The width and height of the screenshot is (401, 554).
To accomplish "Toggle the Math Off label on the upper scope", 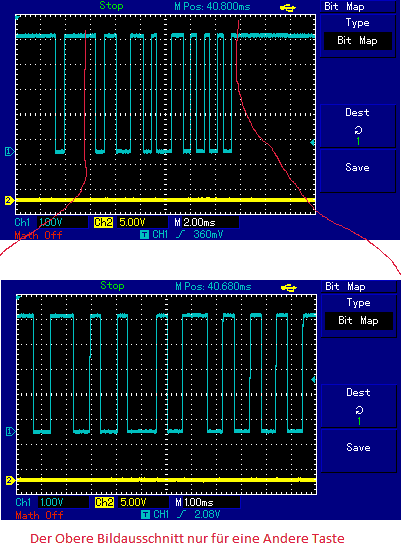I will tap(38, 235).
